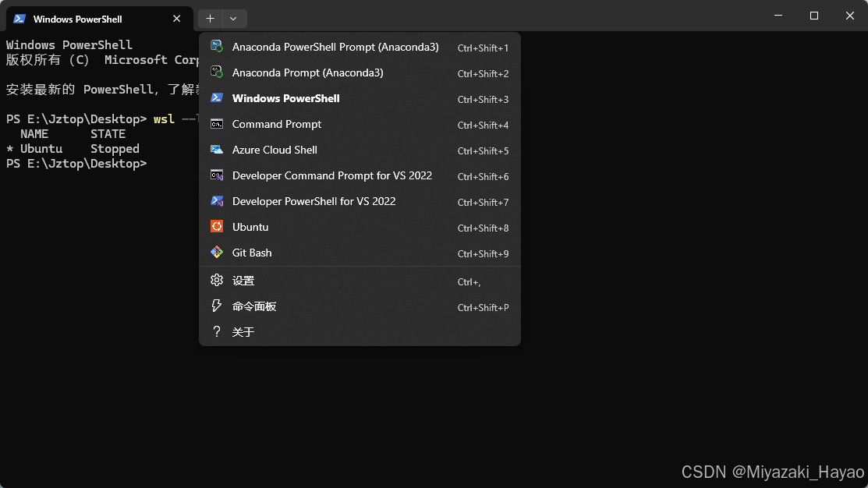The image size is (868, 488).
Task: Select Command Prompt from the profile menu
Action: [x=277, y=124]
